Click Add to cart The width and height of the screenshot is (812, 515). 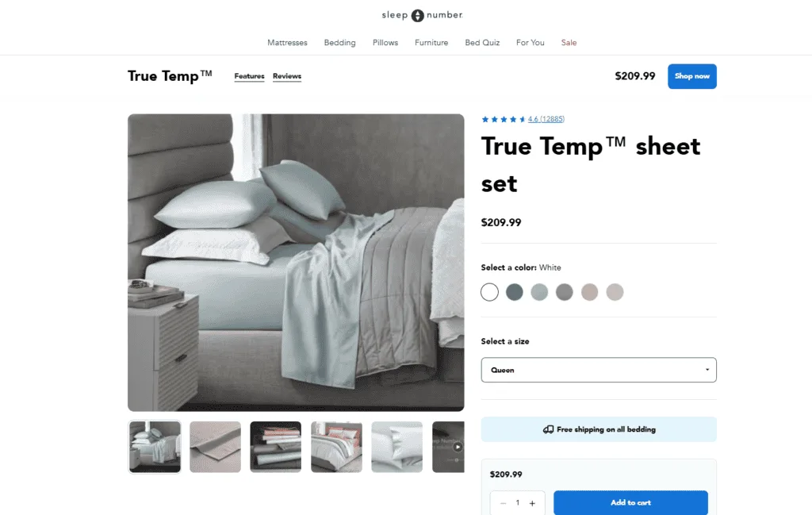click(630, 502)
